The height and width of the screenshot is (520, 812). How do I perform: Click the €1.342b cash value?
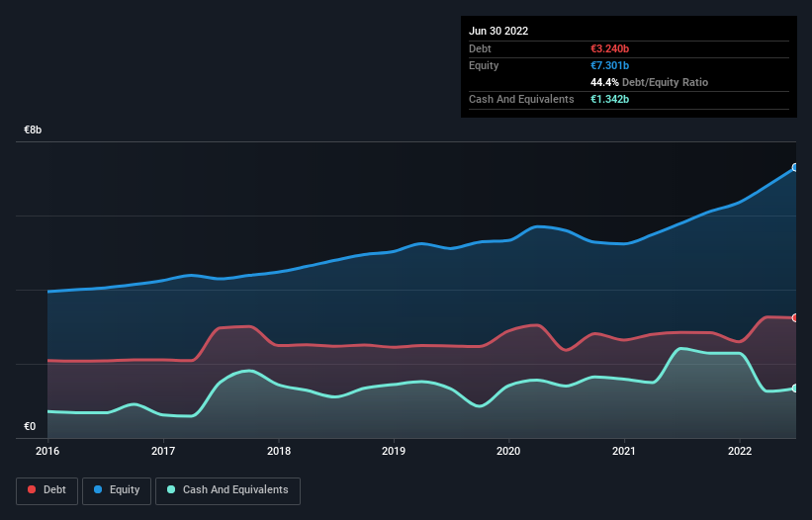tap(609, 99)
